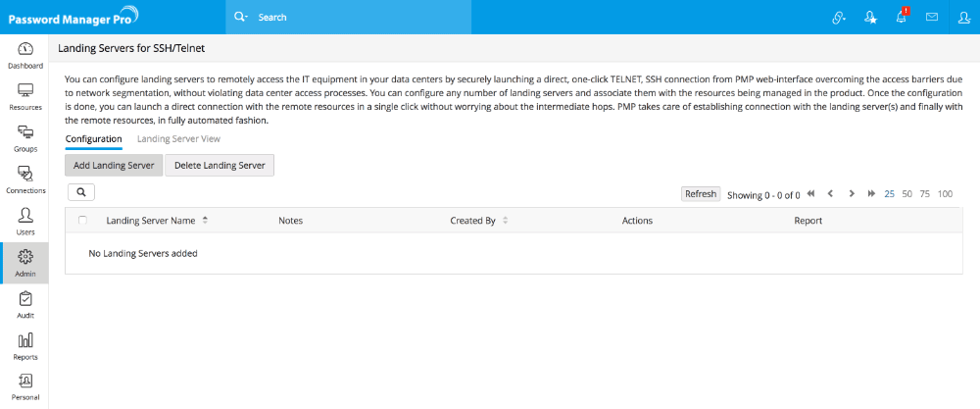Show 25 rows per page
This screenshot has width=980, height=409.
(x=890, y=194)
